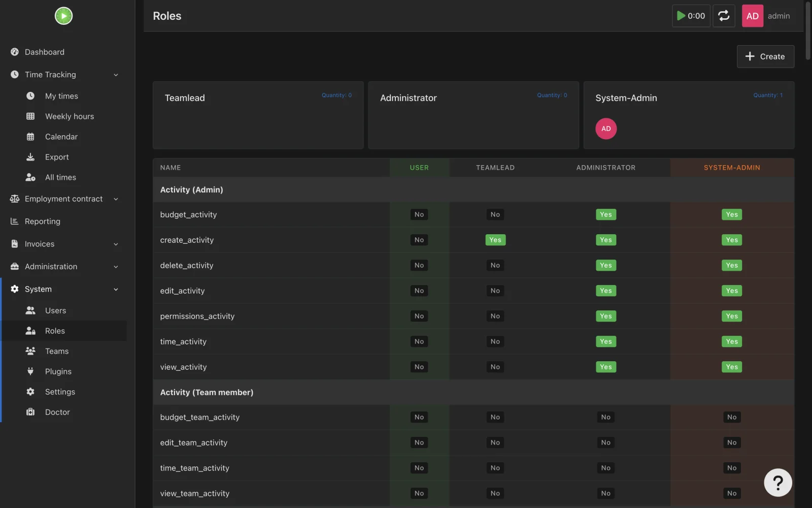The width and height of the screenshot is (812, 508).
Task: Toggle permissions_activity Yes for Administrator
Action: pos(606,316)
